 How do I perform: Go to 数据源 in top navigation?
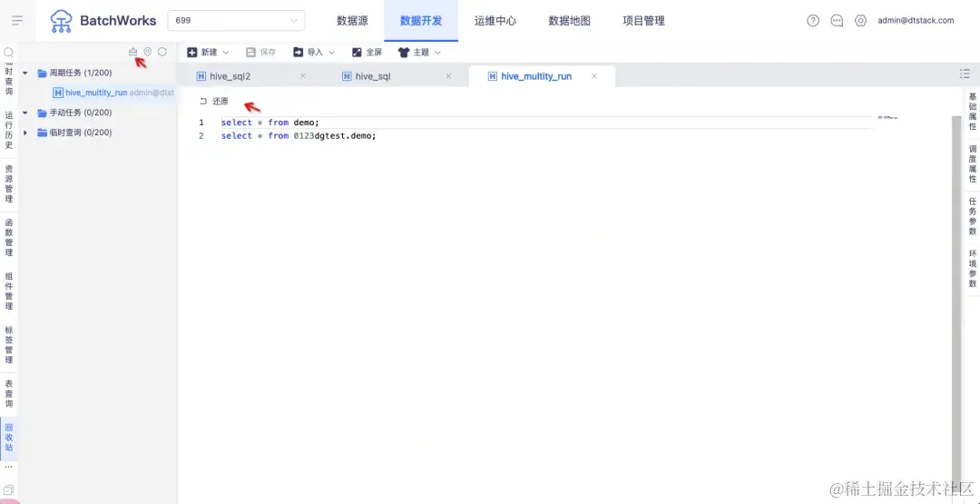(352, 21)
